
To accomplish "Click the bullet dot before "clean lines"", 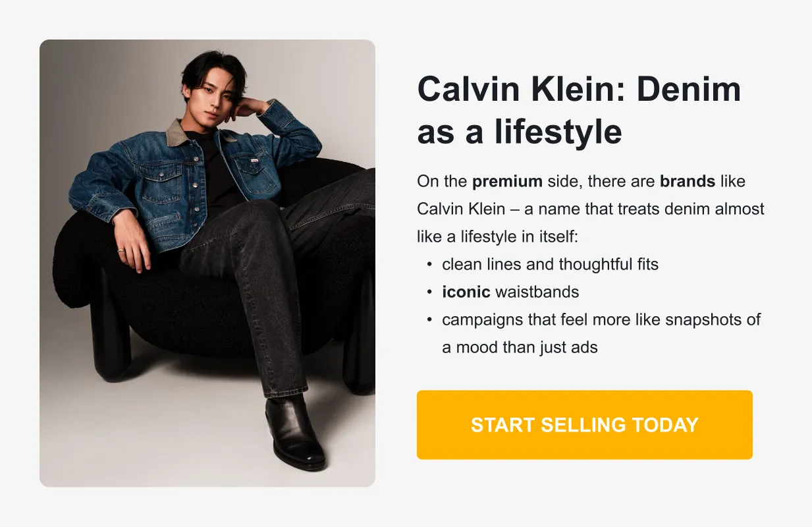I will click(429, 265).
